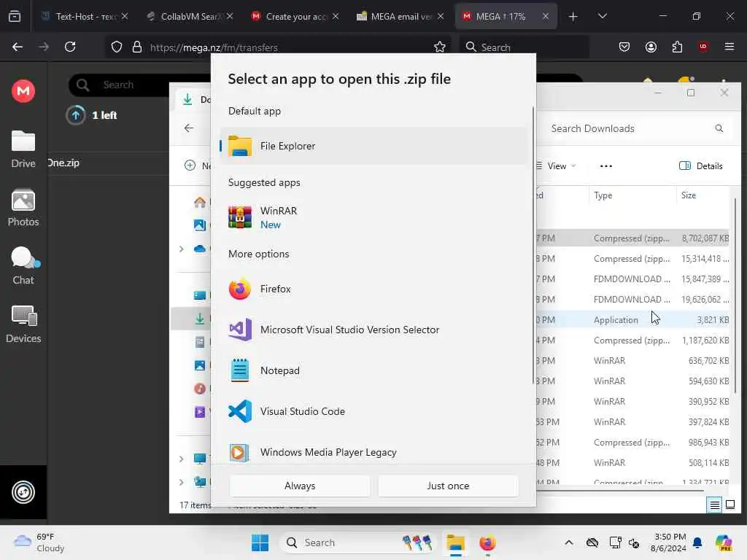Image resolution: width=747 pixels, height=560 pixels.
Task: Go back in Firefox history
Action: coord(18,47)
